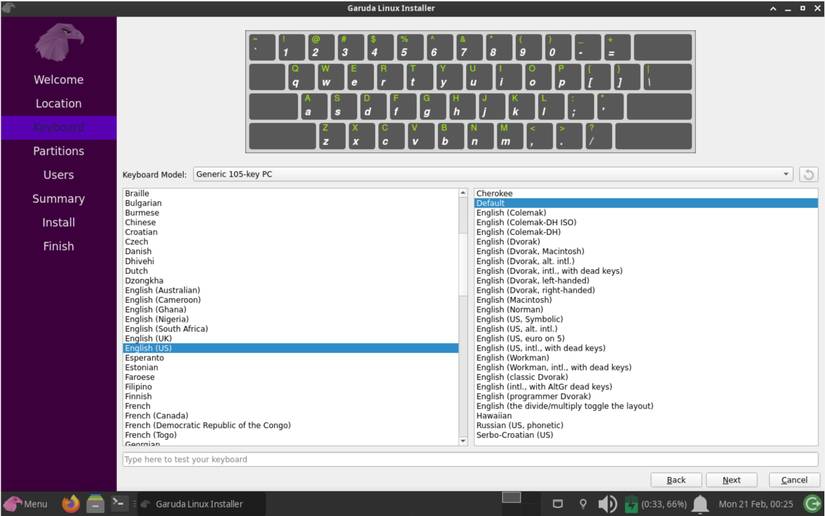Select Bulgarian layout
Screen dimensions: 825x516
290,203
